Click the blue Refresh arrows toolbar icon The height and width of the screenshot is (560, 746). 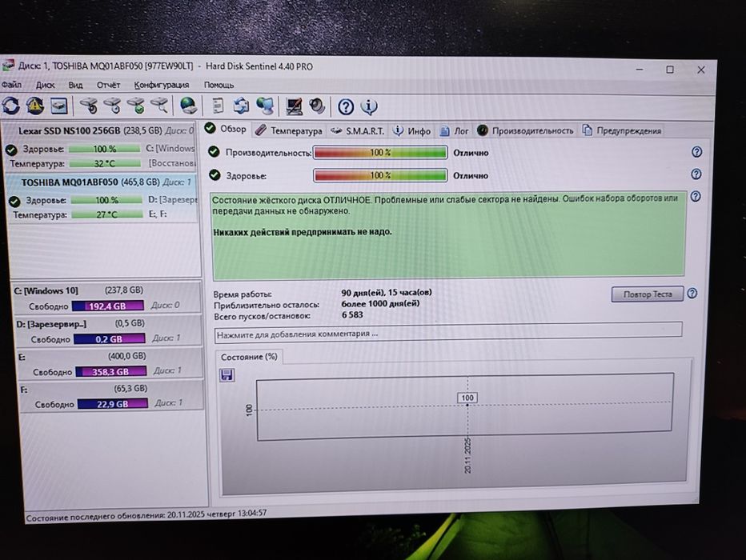coord(11,106)
